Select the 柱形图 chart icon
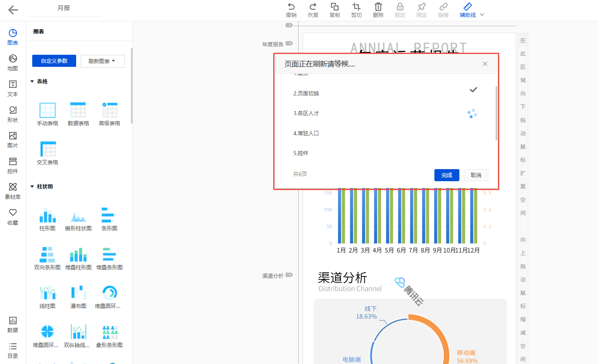Viewport: 598px width, 364px height. [48, 215]
